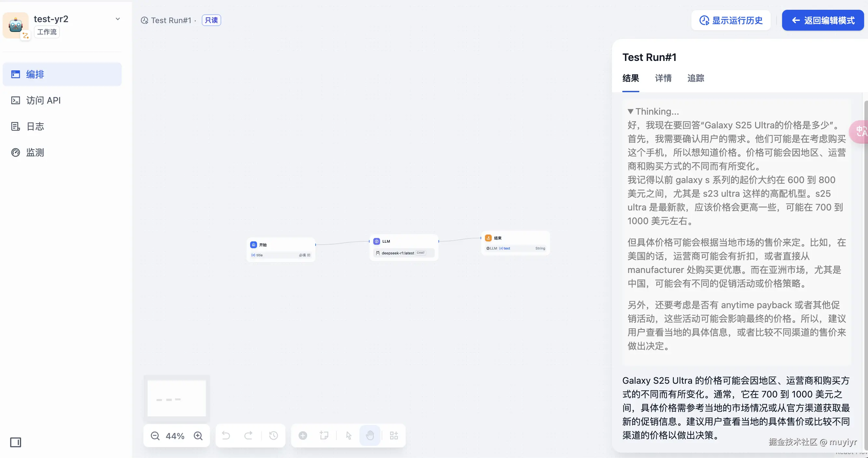Image resolution: width=868 pixels, height=458 pixels.
Task: Collapse the Thinking... disclosure triangle
Action: (x=631, y=112)
